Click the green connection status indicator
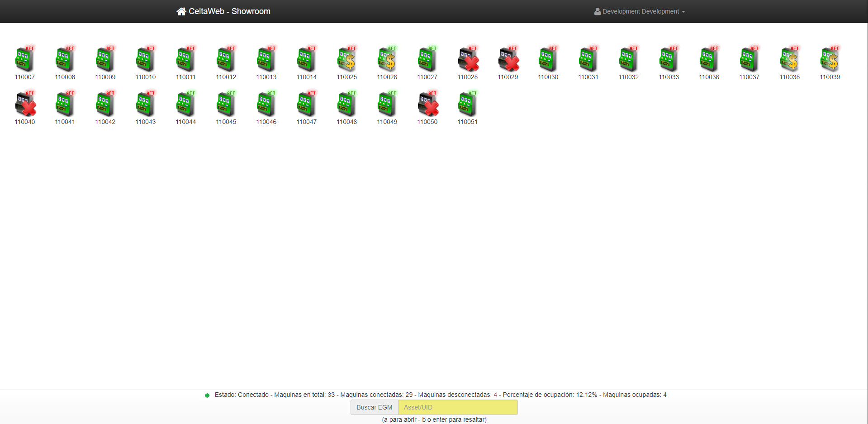Image resolution: width=868 pixels, height=424 pixels. (207, 395)
